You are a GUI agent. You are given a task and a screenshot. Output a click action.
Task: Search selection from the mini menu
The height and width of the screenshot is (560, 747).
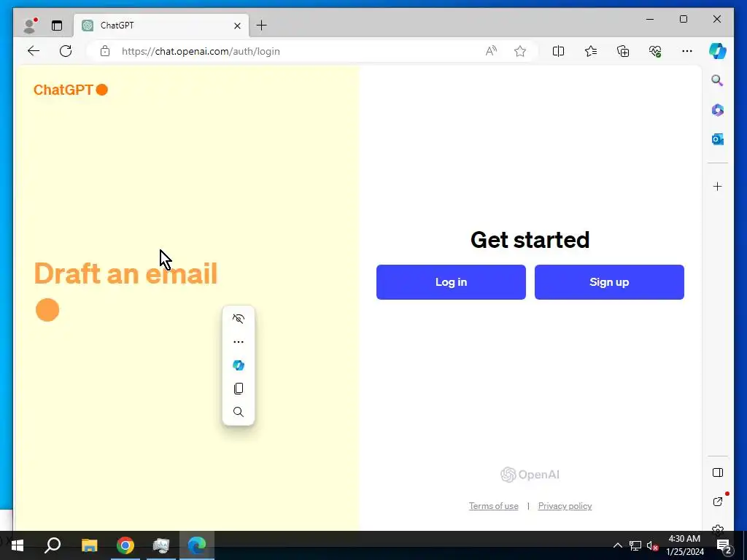click(239, 412)
